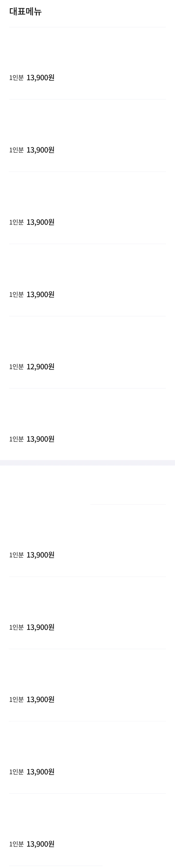This screenshot has height=868, width=175.
Task: Select the 13,900원 price directly below 12,900원
Action: coord(40,439)
